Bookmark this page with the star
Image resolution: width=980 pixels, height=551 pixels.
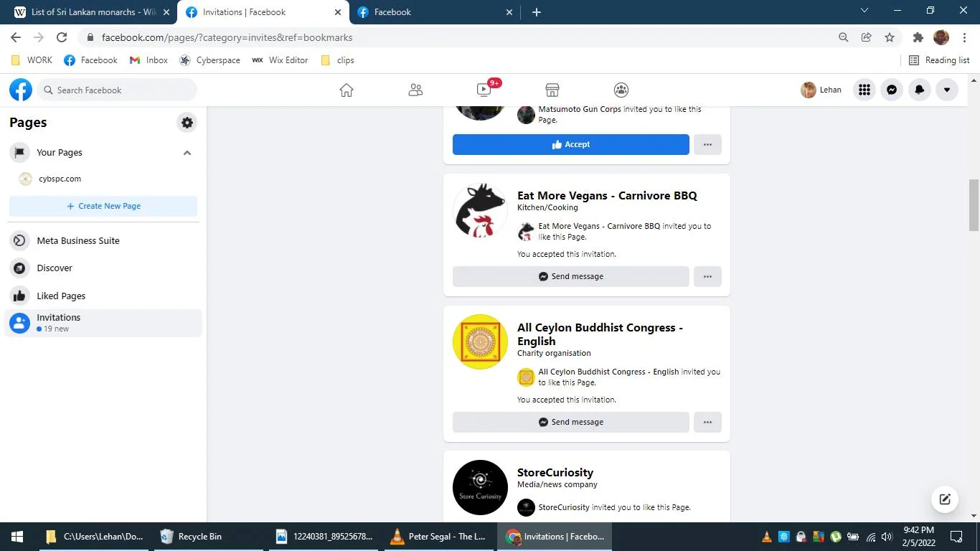click(890, 37)
